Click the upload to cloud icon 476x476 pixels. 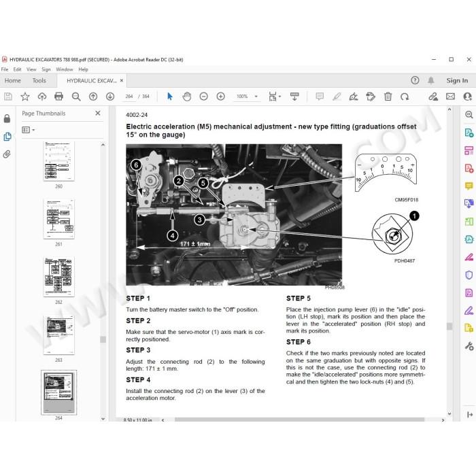coord(42,97)
